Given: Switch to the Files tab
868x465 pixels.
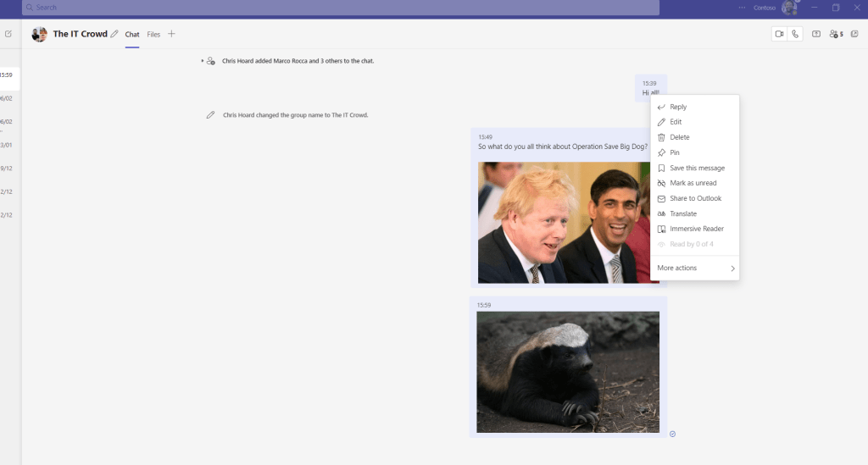Looking at the screenshot, I should click(153, 35).
